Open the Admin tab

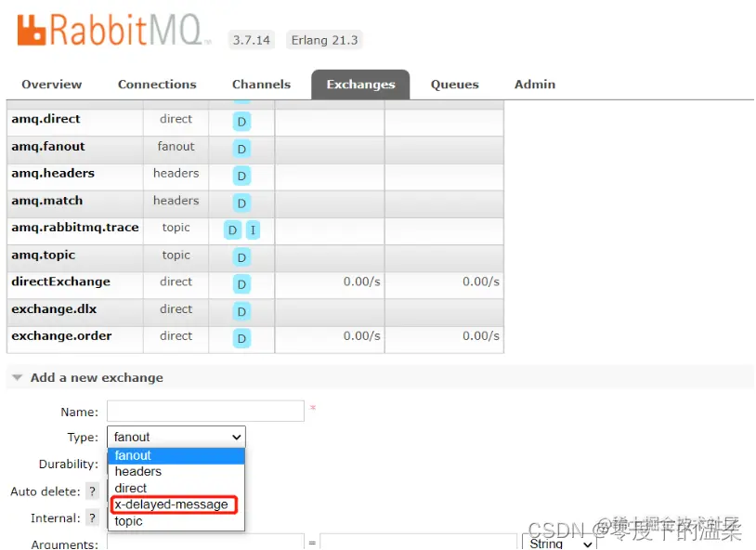(x=535, y=85)
